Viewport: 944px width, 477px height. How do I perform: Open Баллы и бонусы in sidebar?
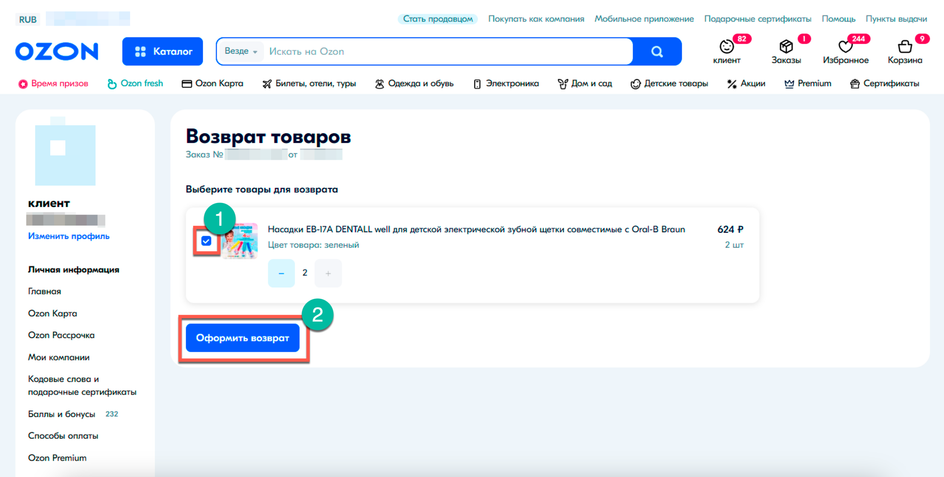[61, 414]
